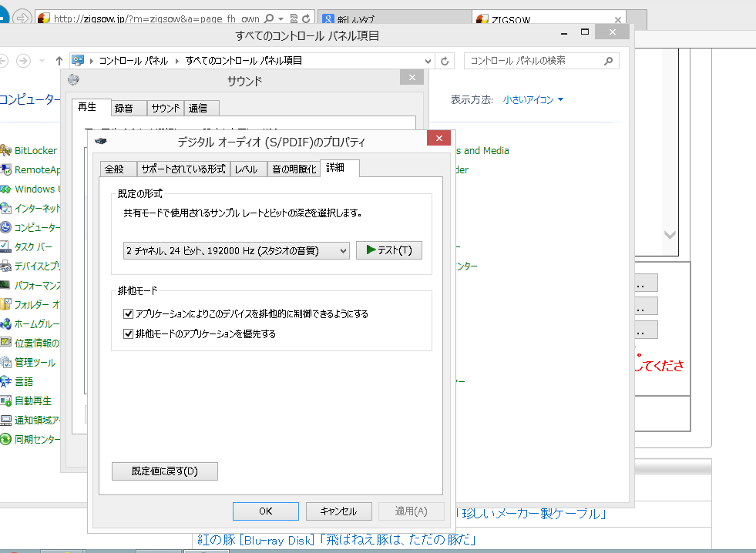Image resolution: width=756 pixels, height=553 pixels.
Task: Toggle exclusive control by applications checkbox
Action: pyautogui.click(x=129, y=314)
